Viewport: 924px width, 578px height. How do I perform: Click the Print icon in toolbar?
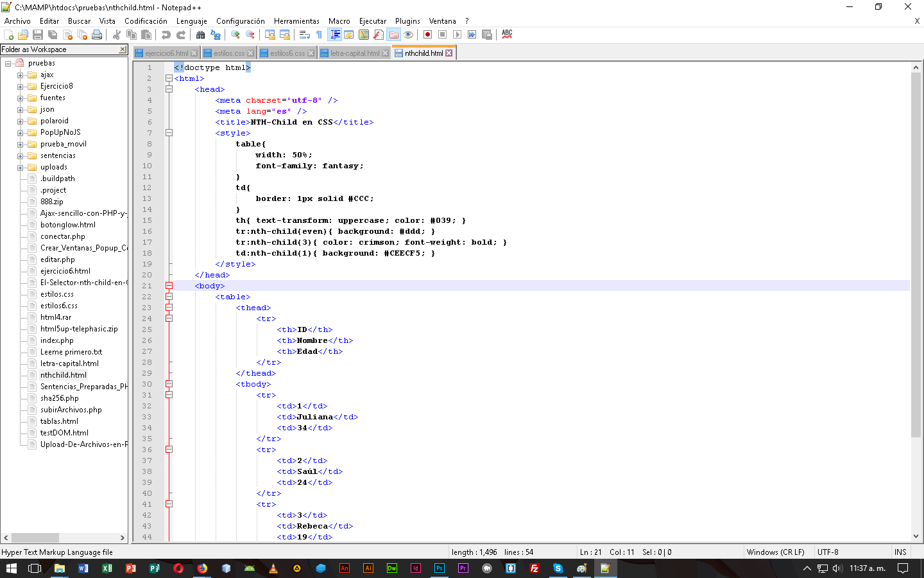tap(97, 35)
